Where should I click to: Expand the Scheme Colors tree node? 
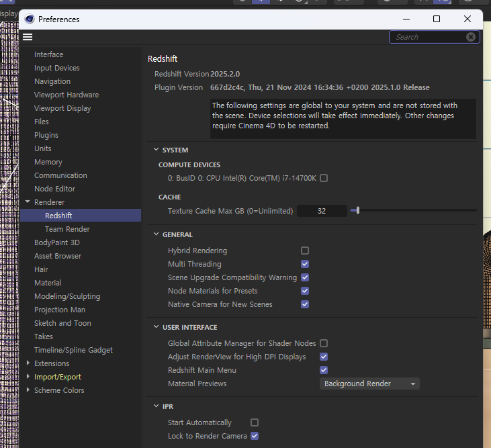(28, 390)
